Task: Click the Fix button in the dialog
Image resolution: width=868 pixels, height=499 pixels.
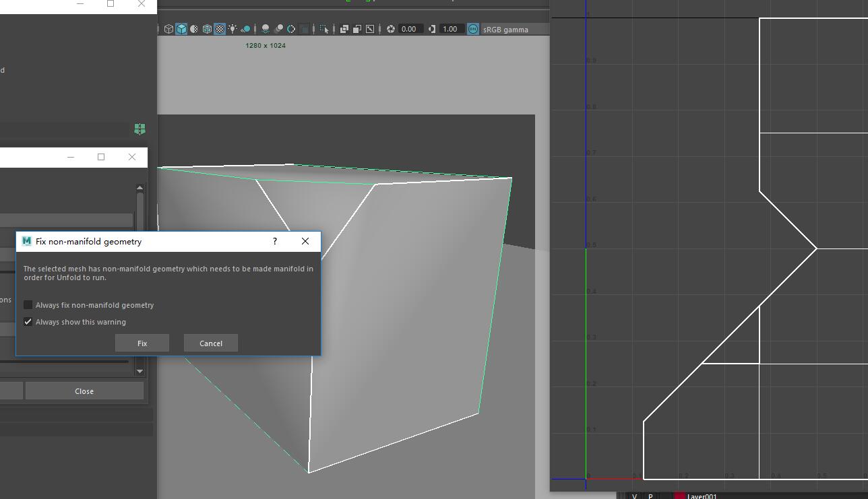Action: click(142, 343)
